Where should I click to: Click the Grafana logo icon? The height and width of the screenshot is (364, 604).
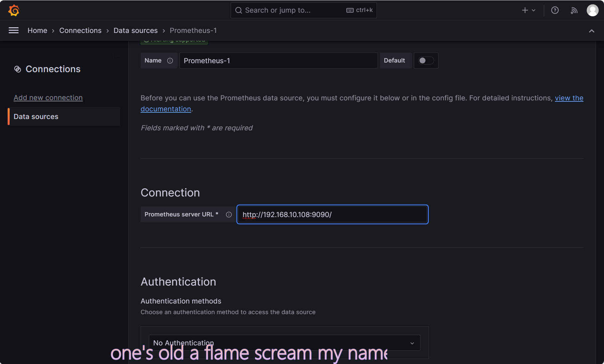(x=14, y=10)
